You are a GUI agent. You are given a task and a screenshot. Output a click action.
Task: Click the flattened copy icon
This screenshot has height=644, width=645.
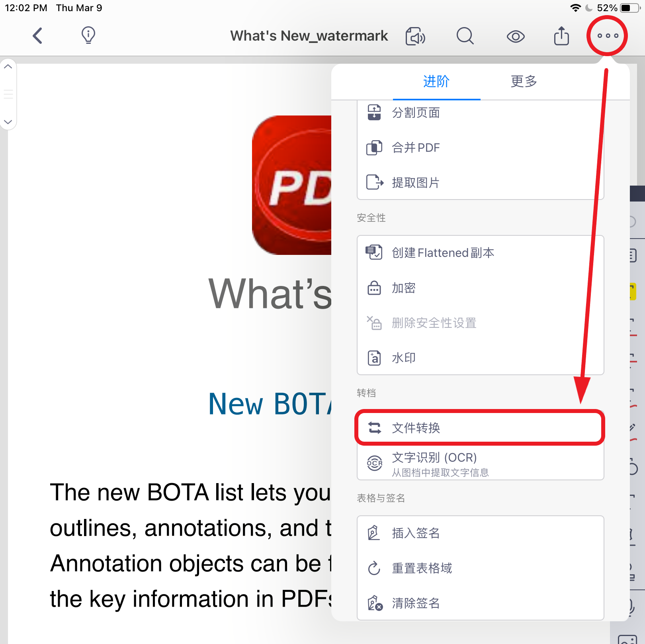point(374,252)
